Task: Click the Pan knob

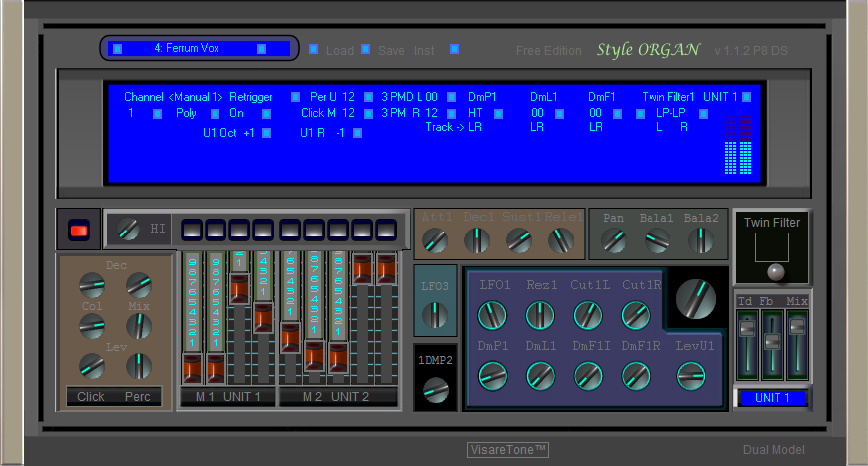Action: pos(614,240)
